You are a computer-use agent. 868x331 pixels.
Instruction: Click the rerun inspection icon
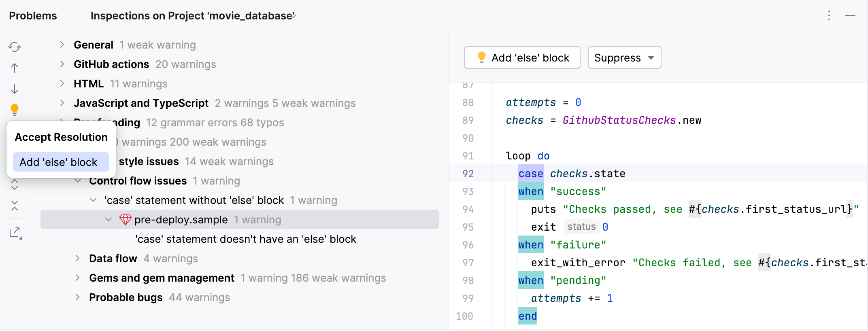point(15,47)
